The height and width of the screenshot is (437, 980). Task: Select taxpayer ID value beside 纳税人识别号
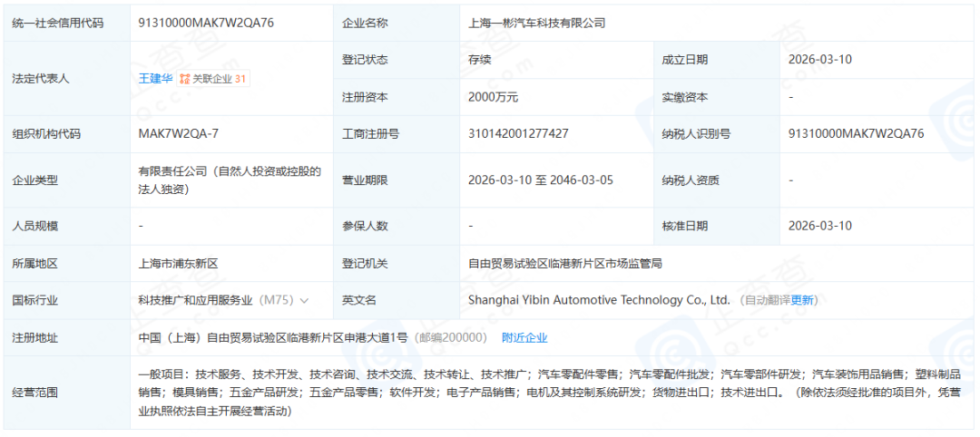[x=857, y=133]
